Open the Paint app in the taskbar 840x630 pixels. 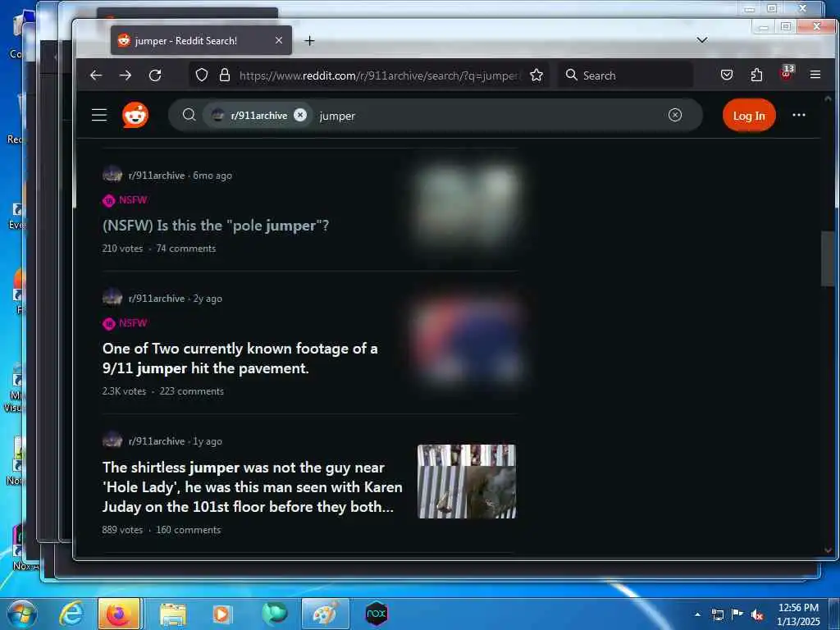[x=325, y=614]
